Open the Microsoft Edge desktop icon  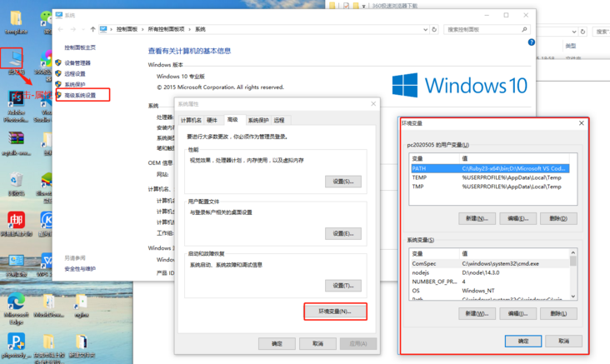(x=16, y=308)
